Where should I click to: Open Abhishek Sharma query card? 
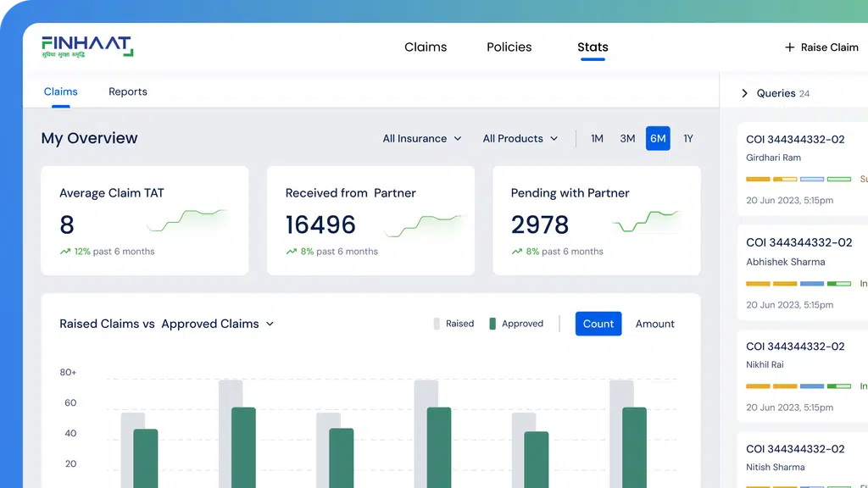point(803,273)
